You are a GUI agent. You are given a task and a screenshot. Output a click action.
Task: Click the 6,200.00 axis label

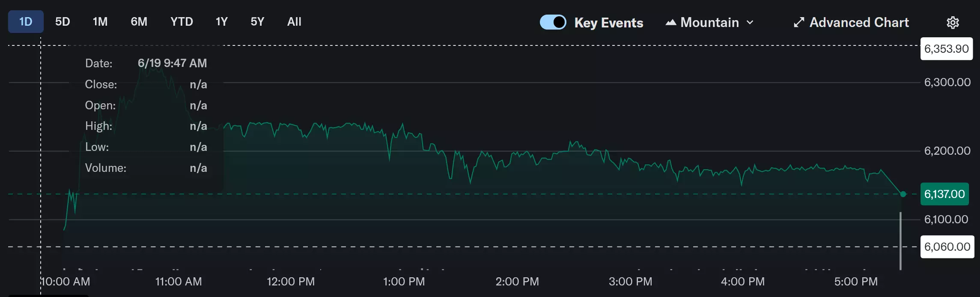click(947, 151)
